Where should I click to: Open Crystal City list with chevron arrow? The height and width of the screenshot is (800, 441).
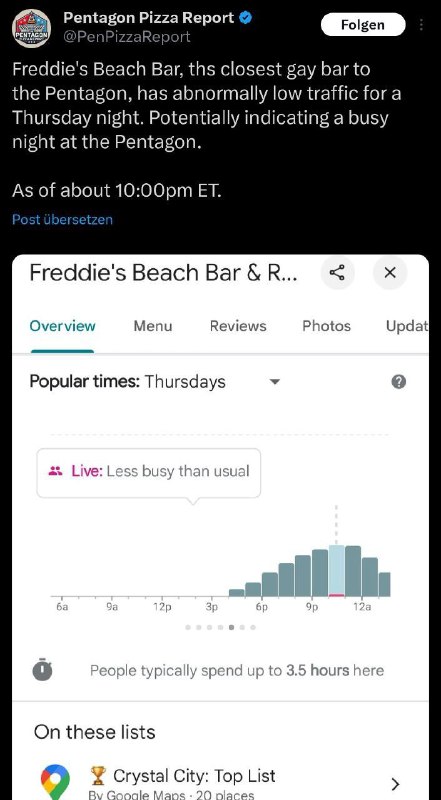395,783
